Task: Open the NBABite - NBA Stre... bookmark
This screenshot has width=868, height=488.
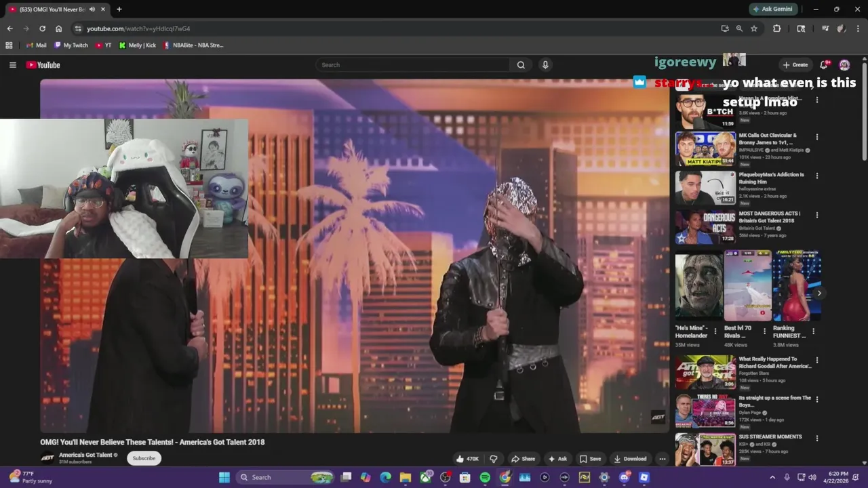Action: (194, 45)
